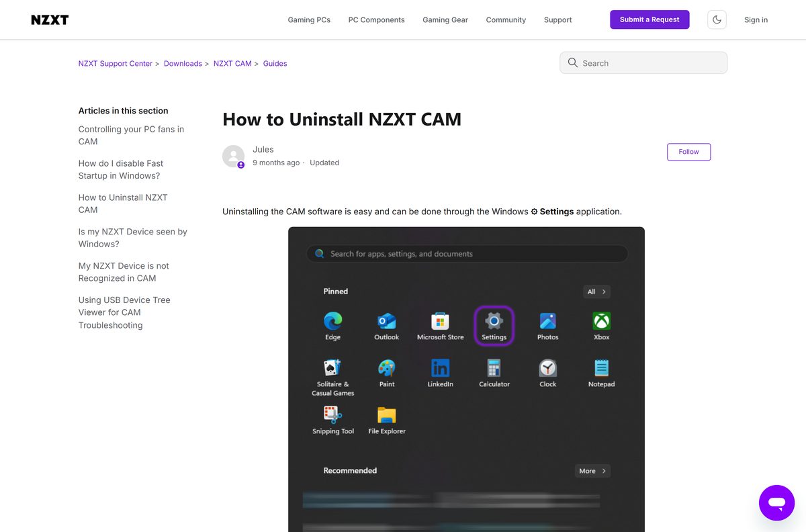Viewport: 806px width, 532px height.
Task: Open How to Uninstall NZXT CAM sidebar link
Action: tap(123, 204)
